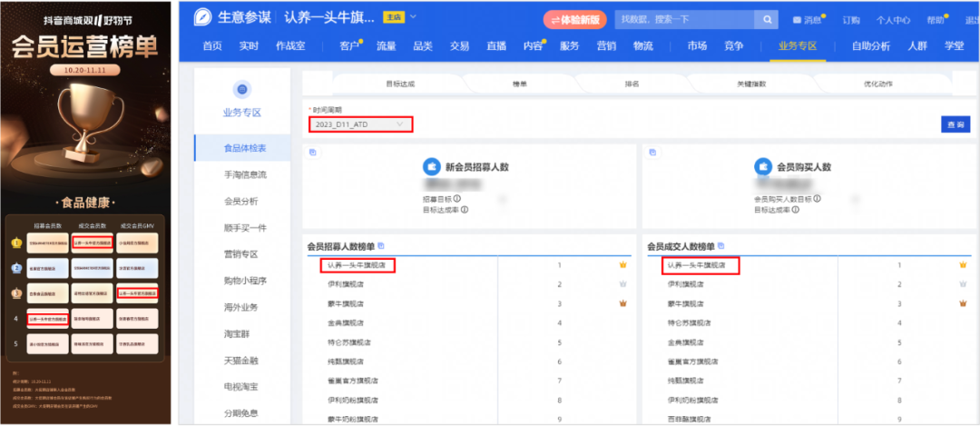The image size is (980, 426).
Task: Open 直播 in main navigation
Action: pos(496,45)
